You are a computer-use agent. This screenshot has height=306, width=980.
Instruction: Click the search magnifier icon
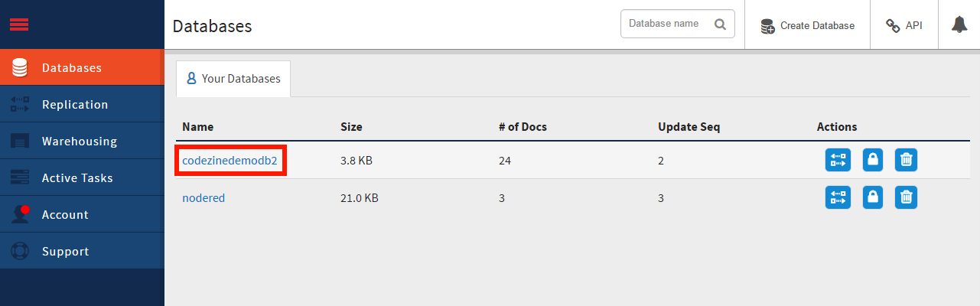click(x=720, y=24)
